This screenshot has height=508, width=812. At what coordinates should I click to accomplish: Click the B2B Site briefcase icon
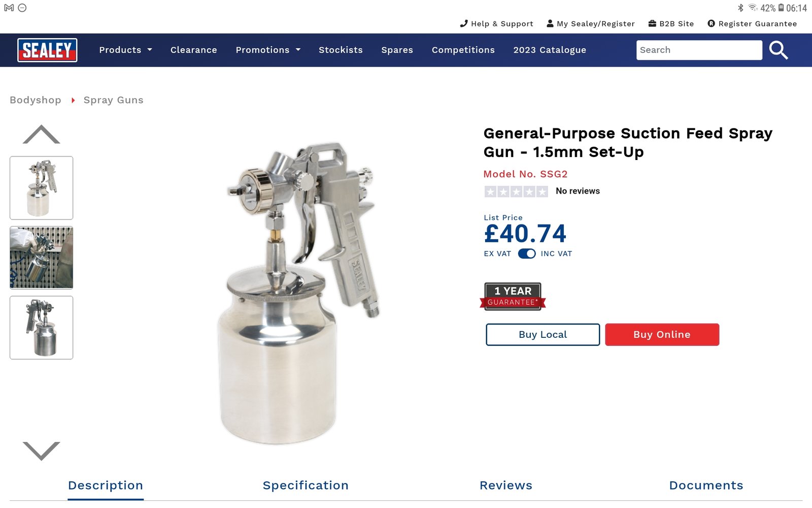652,23
